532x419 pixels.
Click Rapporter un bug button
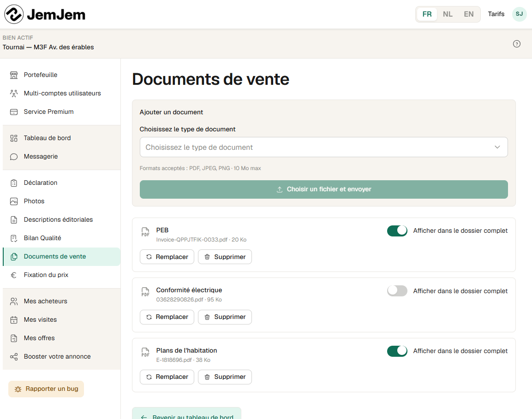pyautogui.click(x=46, y=389)
